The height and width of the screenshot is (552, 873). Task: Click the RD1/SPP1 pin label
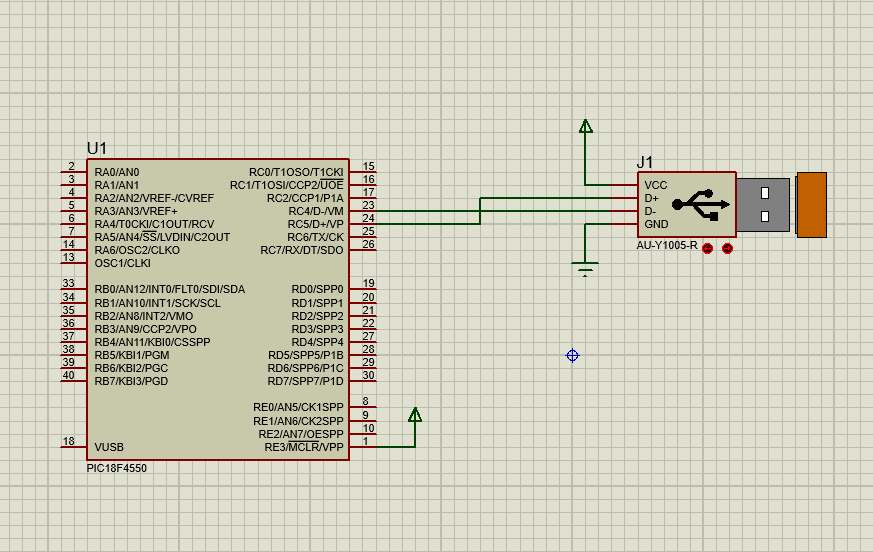coord(317,304)
